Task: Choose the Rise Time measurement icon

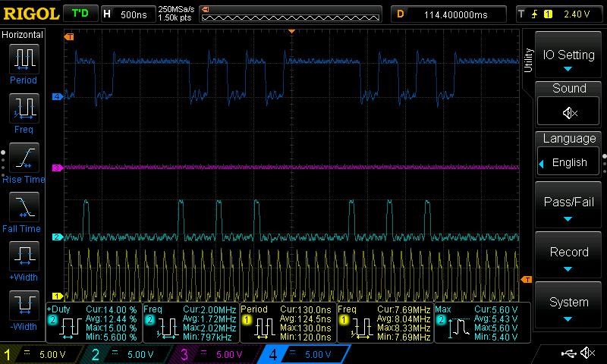Action: point(24,158)
